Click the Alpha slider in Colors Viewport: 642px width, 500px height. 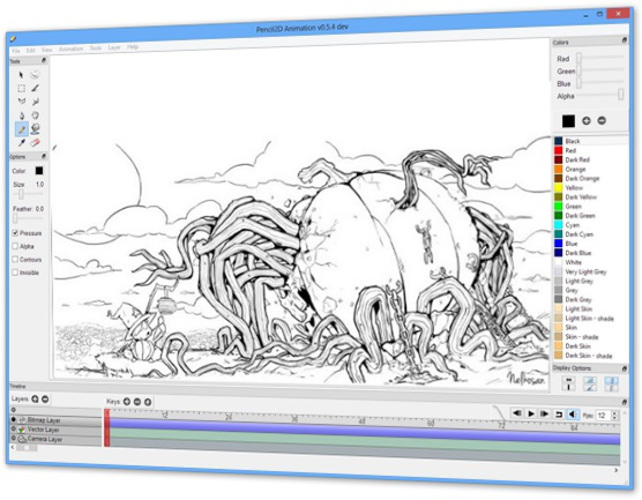pos(601,95)
